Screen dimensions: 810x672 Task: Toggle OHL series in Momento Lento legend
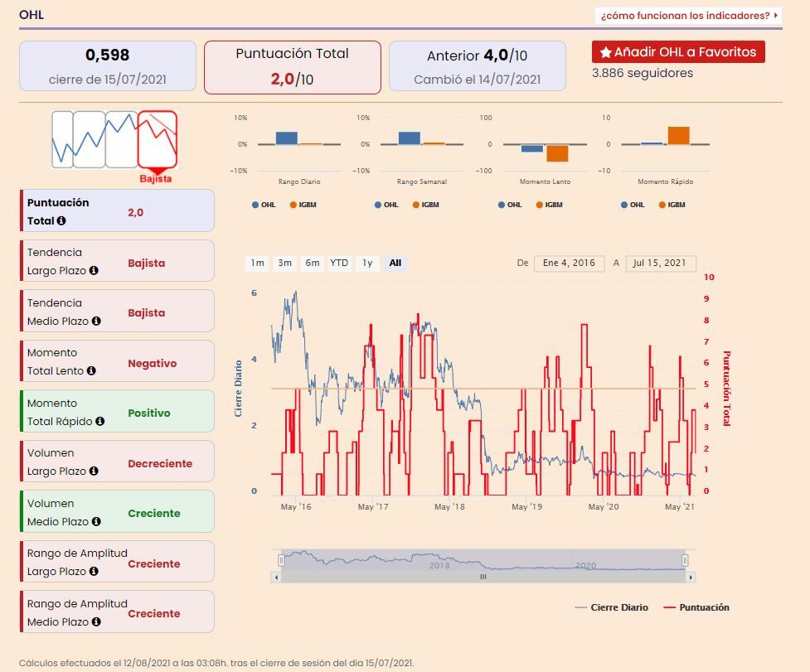tap(510, 205)
